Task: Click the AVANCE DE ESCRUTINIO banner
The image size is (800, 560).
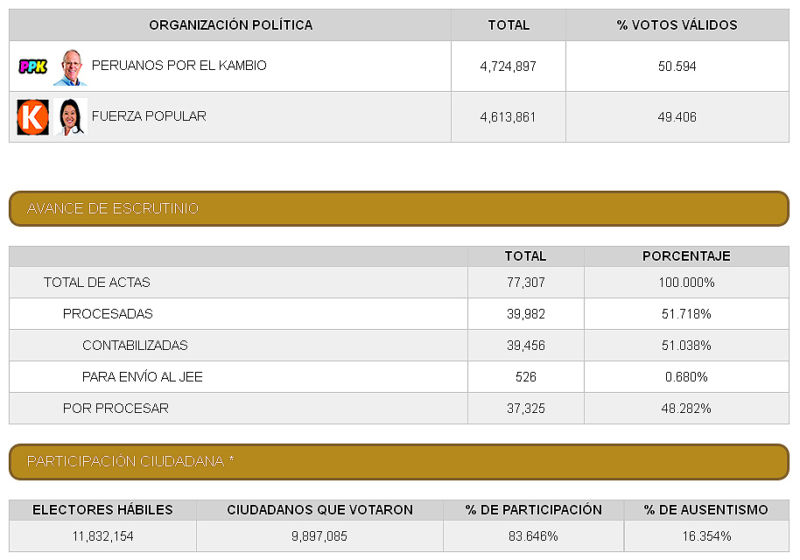Action: 399,209
